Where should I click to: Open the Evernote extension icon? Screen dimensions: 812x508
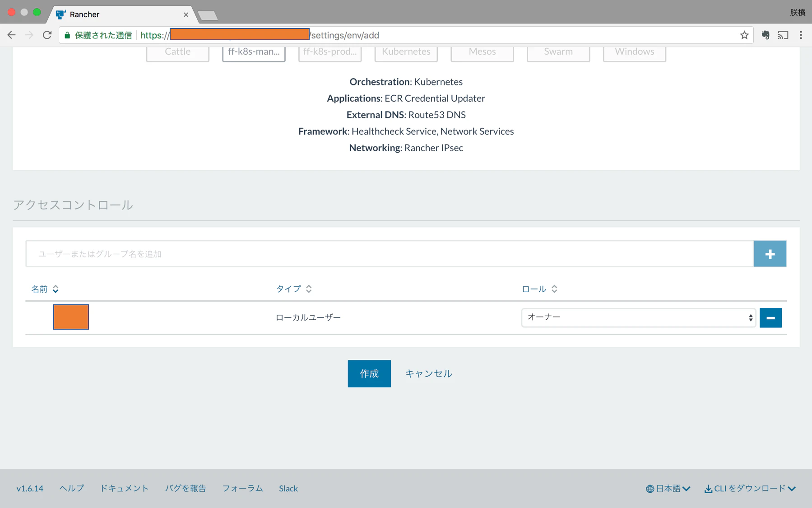(766, 35)
